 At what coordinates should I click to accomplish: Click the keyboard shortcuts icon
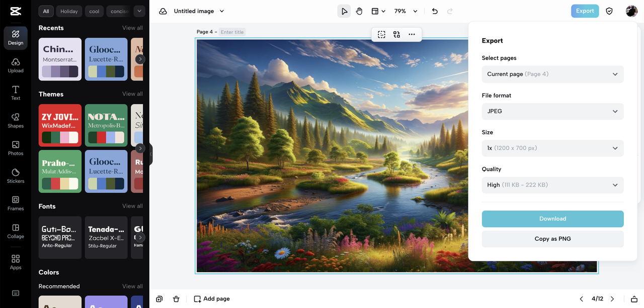16,293
